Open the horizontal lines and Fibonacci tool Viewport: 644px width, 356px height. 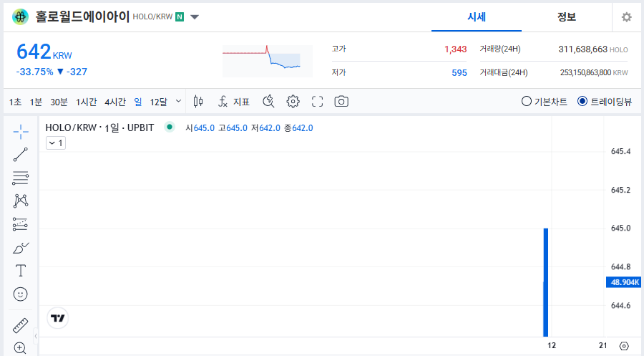tap(21, 178)
